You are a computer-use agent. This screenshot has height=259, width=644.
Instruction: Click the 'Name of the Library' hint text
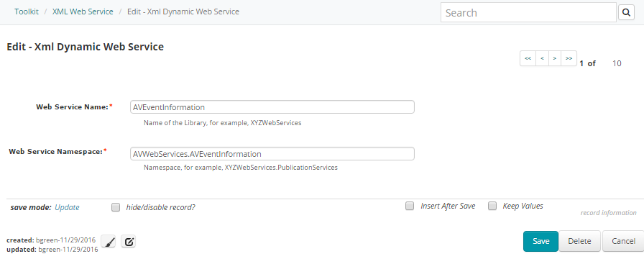[x=223, y=123]
